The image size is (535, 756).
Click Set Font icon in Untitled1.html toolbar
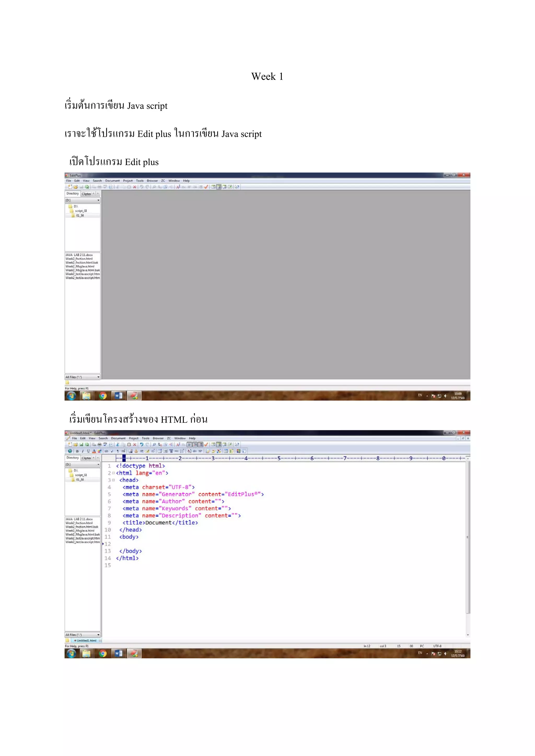(178, 445)
